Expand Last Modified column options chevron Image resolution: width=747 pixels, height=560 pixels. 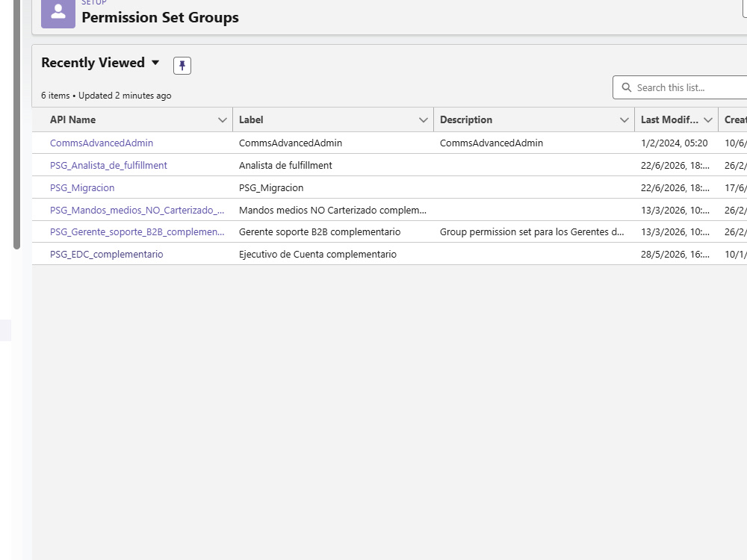(708, 120)
